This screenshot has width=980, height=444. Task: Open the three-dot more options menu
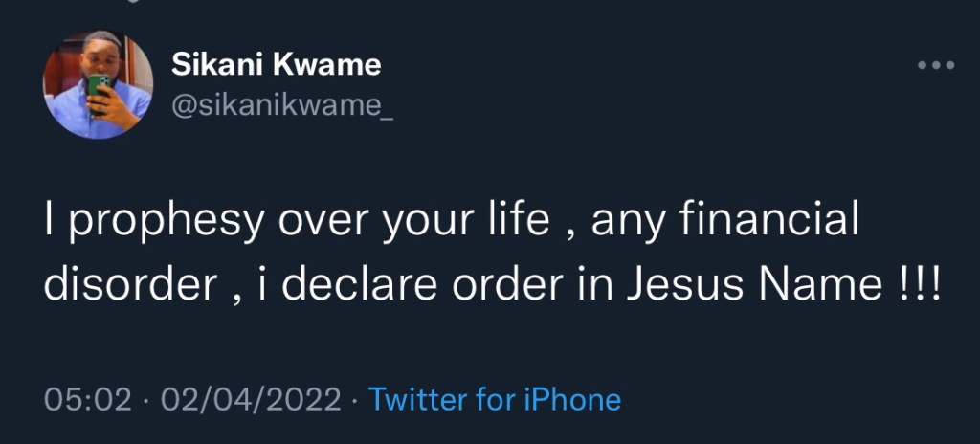point(935,66)
